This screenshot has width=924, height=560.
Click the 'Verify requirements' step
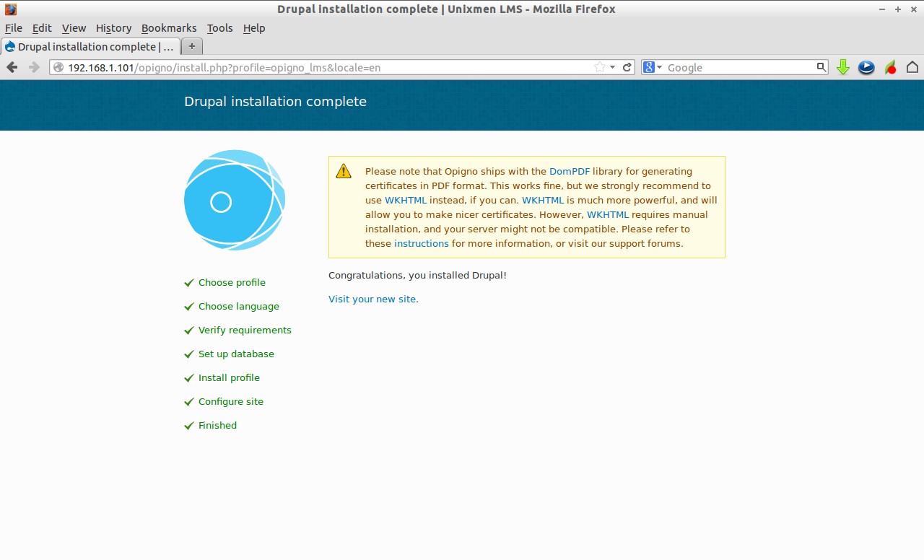point(245,330)
